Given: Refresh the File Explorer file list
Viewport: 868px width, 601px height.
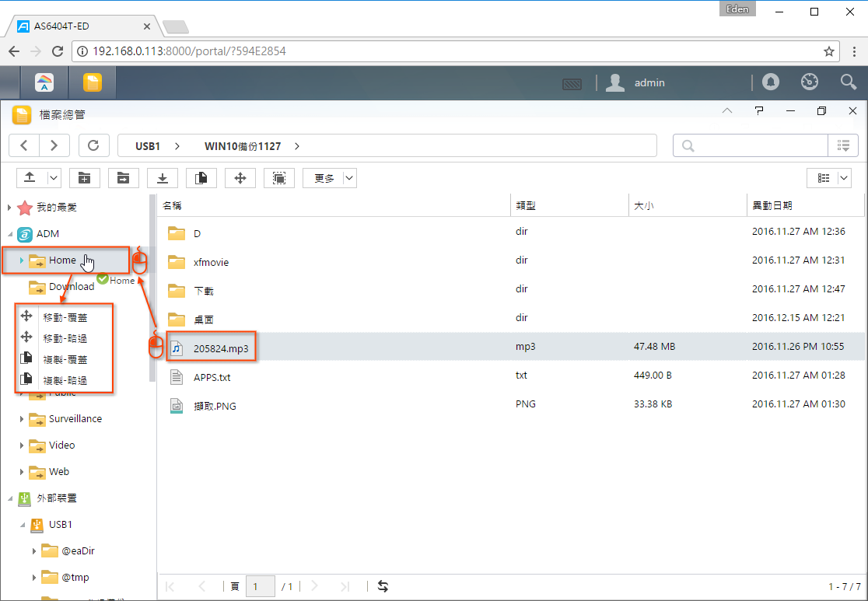Looking at the screenshot, I should point(93,145).
